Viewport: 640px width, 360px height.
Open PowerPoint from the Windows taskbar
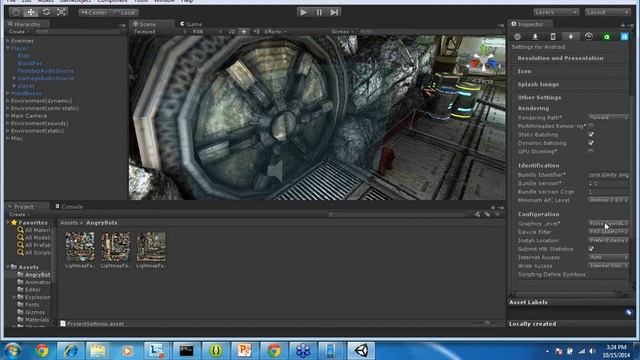244,351
